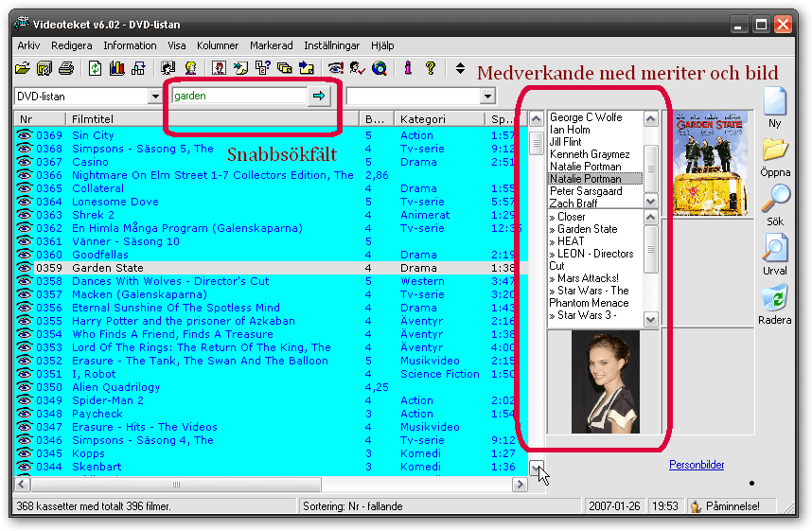This screenshot has height=531, width=812.
Task: Expand the empty combo box beside search arrow
Action: [486, 97]
